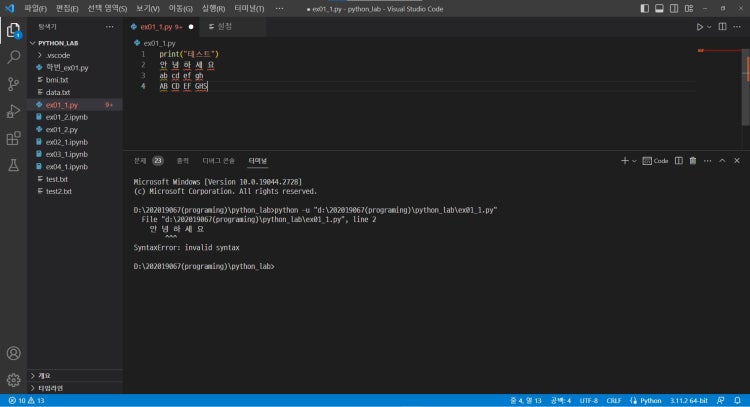Kill terminal with trash icon
This screenshot has width=750, height=407.
[693, 161]
